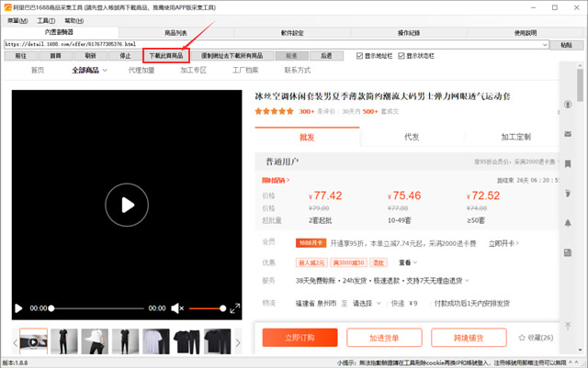Open the 工具(T) menu
This screenshot has width=588, height=368.
click(x=46, y=19)
